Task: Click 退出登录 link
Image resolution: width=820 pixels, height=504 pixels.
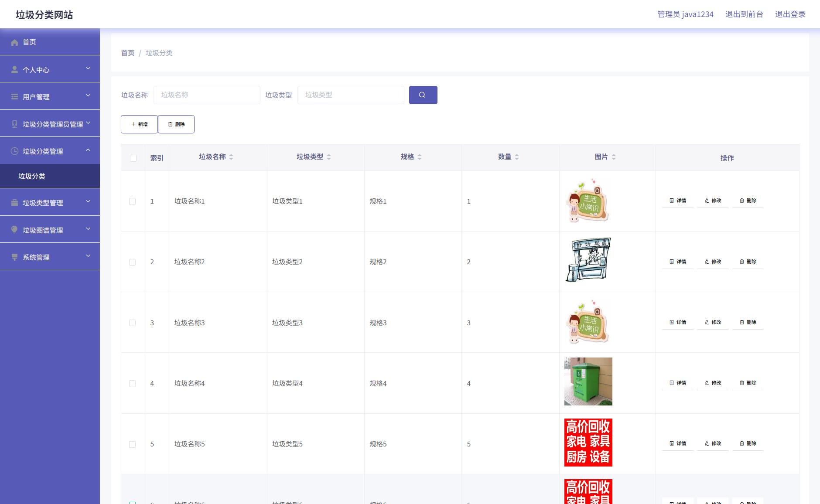Action: pyautogui.click(x=790, y=14)
